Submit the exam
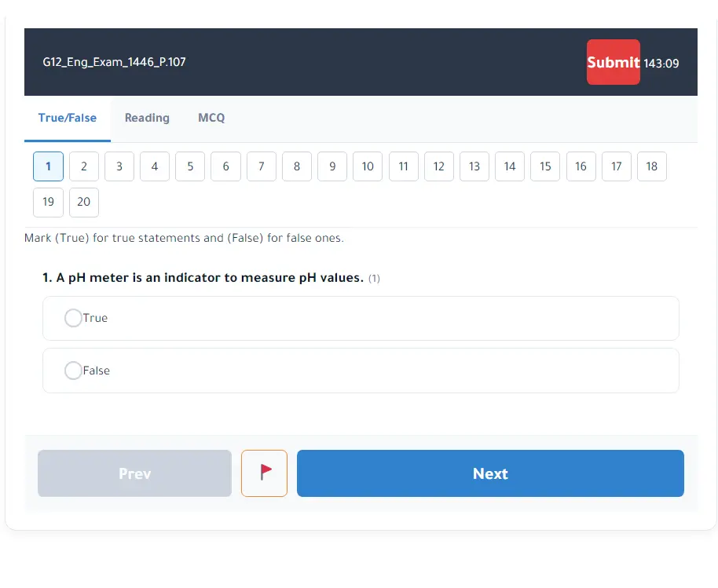Image resolution: width=718 pixels, height=588 pixels. click(613, 62)
